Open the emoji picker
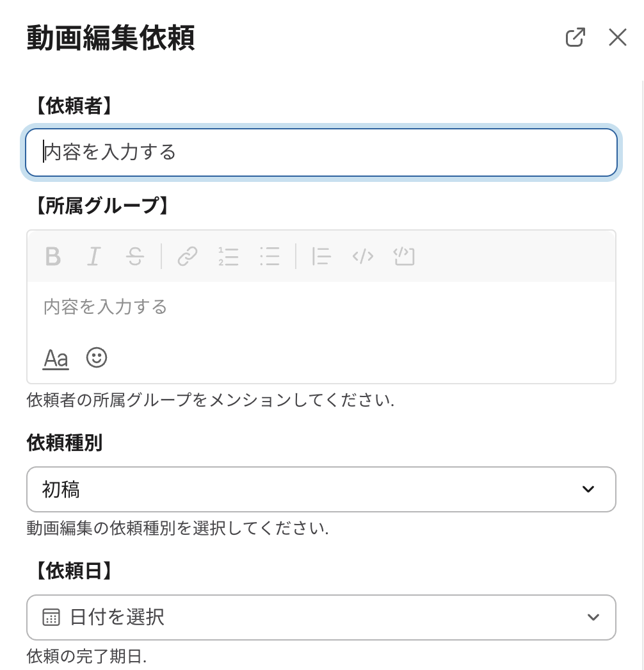644x670 pixels. pyautogui.click(x=97, y=357)
